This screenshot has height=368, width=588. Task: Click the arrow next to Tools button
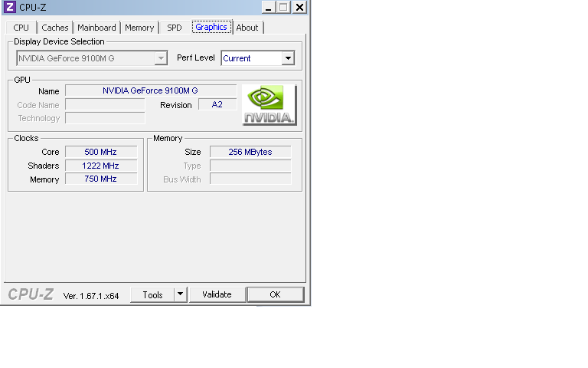(181, 294)
